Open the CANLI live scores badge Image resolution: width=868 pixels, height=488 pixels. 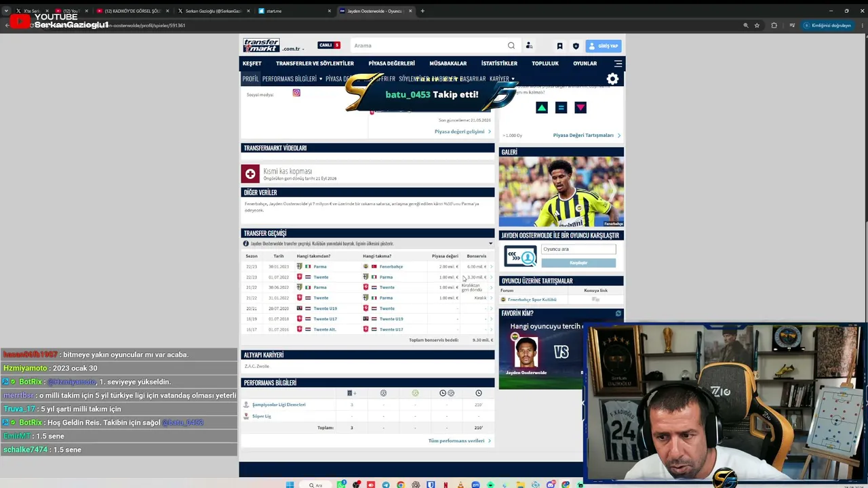[x=329, y=45]
